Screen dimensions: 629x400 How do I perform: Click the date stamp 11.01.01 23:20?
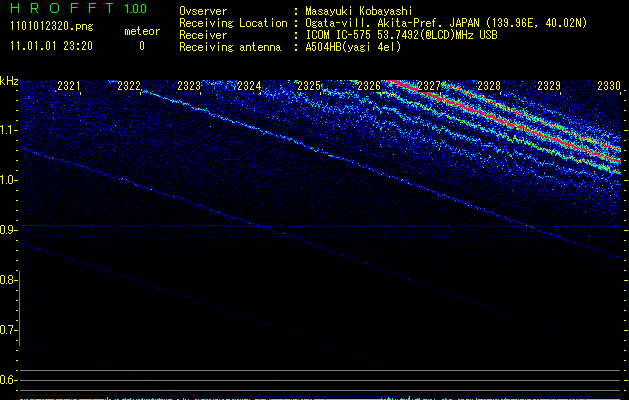point(51,46)
